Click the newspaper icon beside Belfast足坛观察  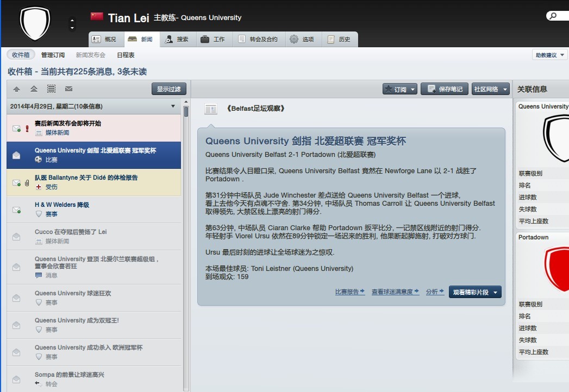(211, 109)
